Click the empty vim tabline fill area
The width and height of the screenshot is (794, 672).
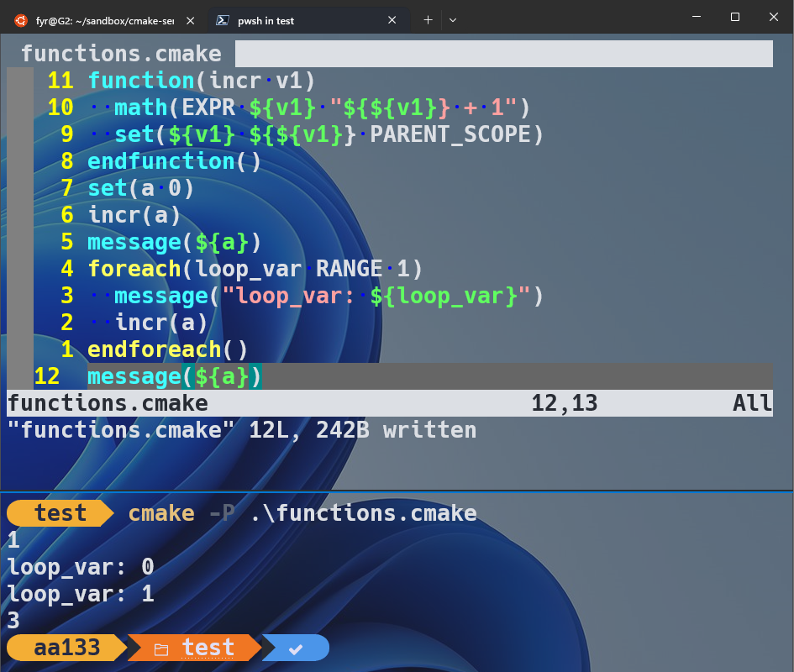(x=504, y=54)
